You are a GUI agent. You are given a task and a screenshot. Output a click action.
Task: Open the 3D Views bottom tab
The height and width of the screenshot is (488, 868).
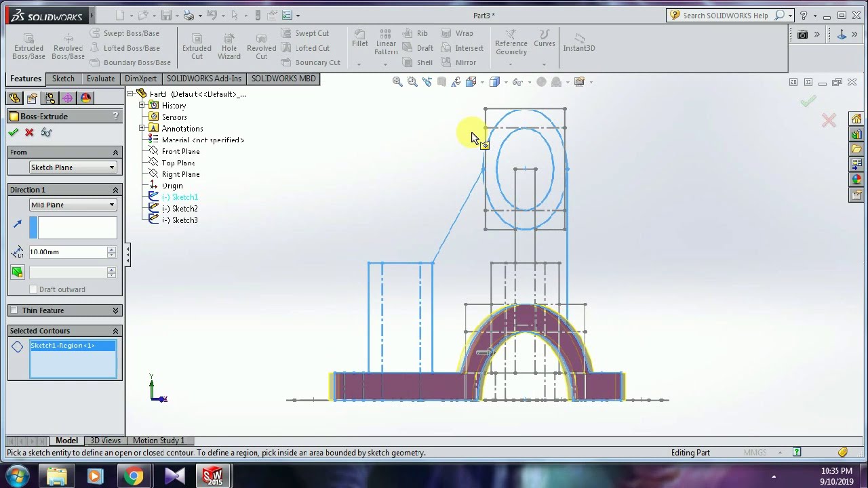tap(106, 441)
